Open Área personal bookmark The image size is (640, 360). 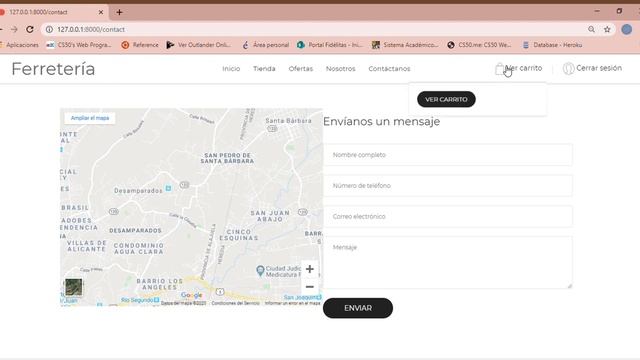(266, 45)
